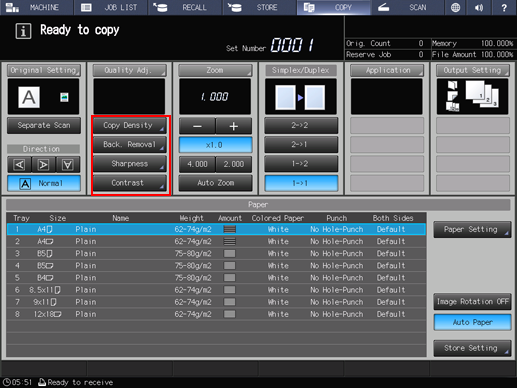Open the Application settings header

[387, 70]
